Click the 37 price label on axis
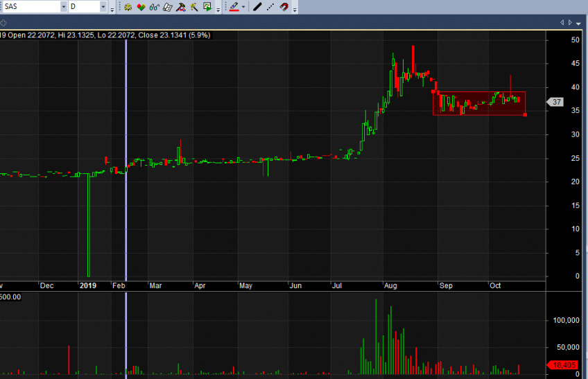 557,102
